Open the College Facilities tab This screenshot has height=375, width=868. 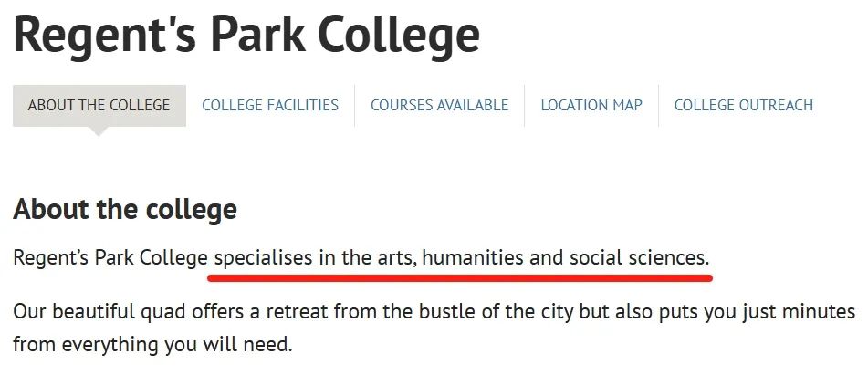coord(270,105)
